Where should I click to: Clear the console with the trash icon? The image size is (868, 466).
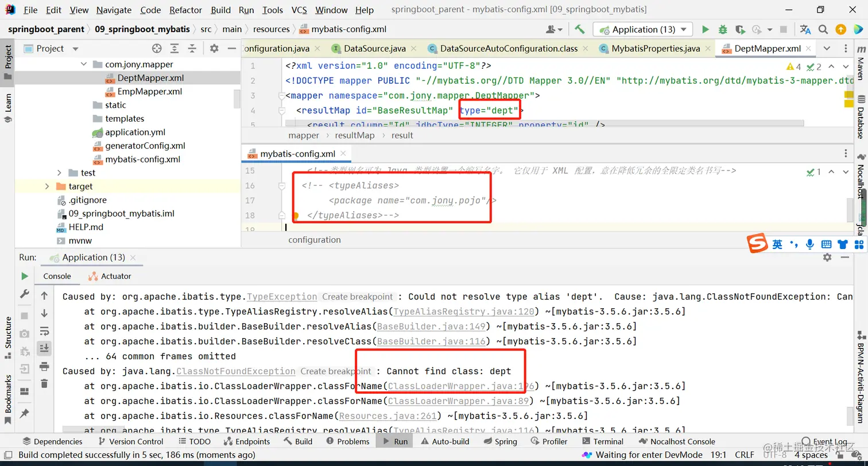pos(44,383)
